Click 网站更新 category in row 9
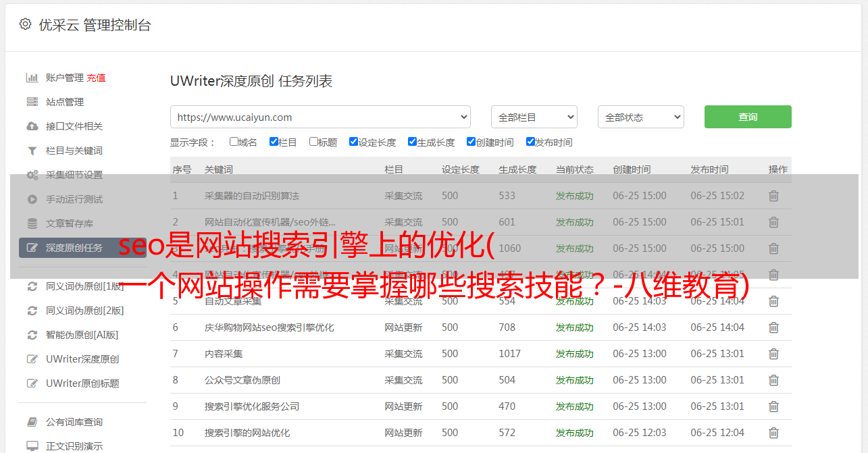868x453 pixels. (403, 406)
